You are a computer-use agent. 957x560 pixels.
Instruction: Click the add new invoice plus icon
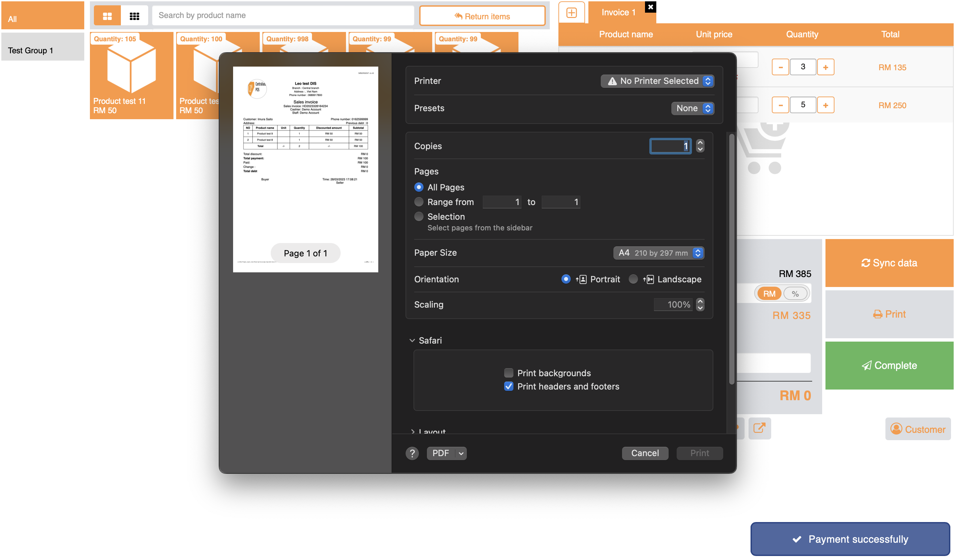pos(571,13)
